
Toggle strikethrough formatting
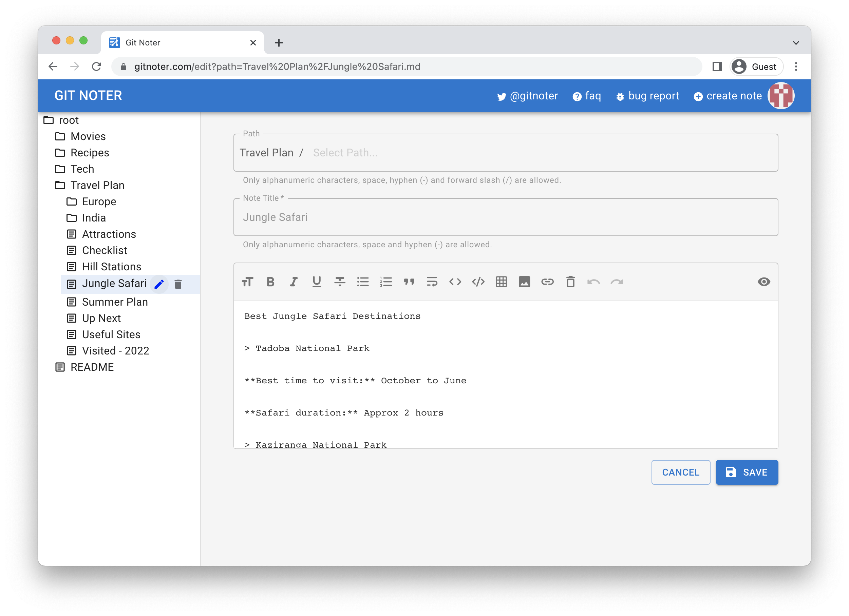tap(340, 282)
